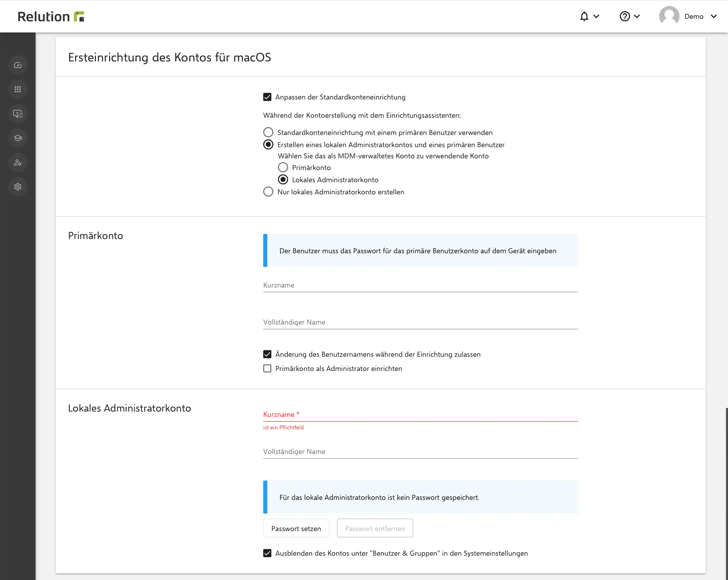The height and width of the screenshot is (580, 728).
Task: Open the user management icon in sidebar
Action: coord(18,162)
